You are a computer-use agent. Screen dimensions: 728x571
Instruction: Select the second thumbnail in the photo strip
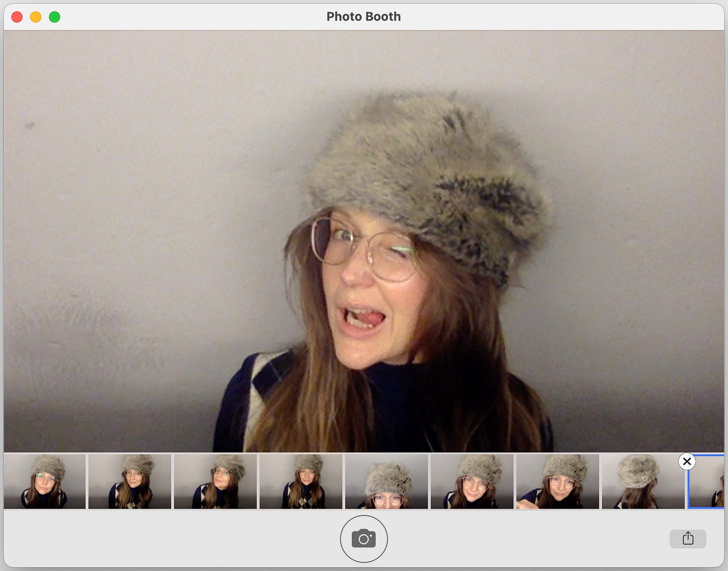130,481
